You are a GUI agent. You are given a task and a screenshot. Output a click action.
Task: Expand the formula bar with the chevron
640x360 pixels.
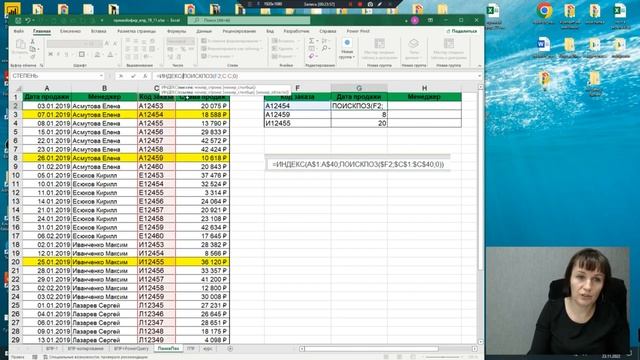click(x=480, y=76)
